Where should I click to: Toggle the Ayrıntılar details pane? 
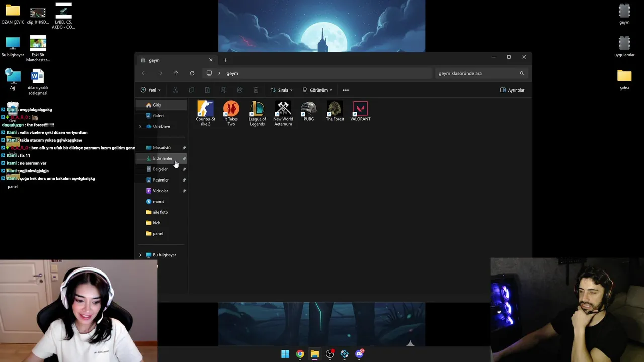click(512, 90)
